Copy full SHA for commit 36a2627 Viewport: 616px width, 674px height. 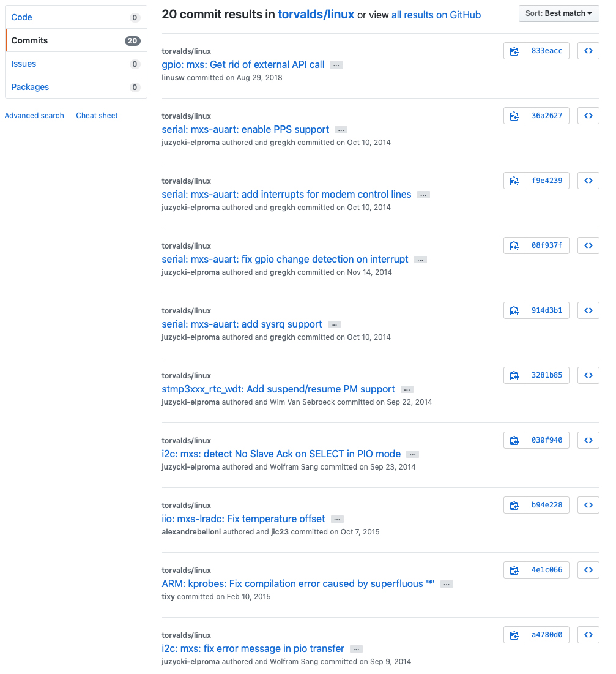click(x=514, y=116)
